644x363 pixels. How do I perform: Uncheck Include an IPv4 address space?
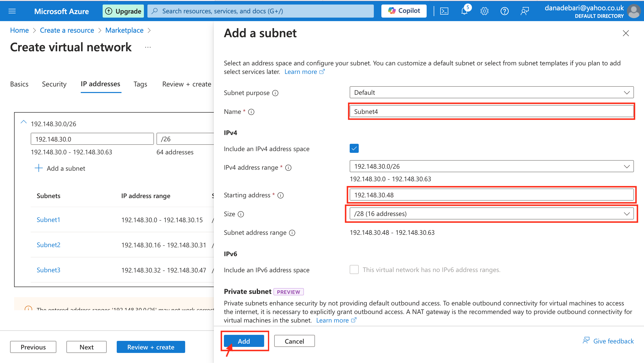tap(354, 149)
